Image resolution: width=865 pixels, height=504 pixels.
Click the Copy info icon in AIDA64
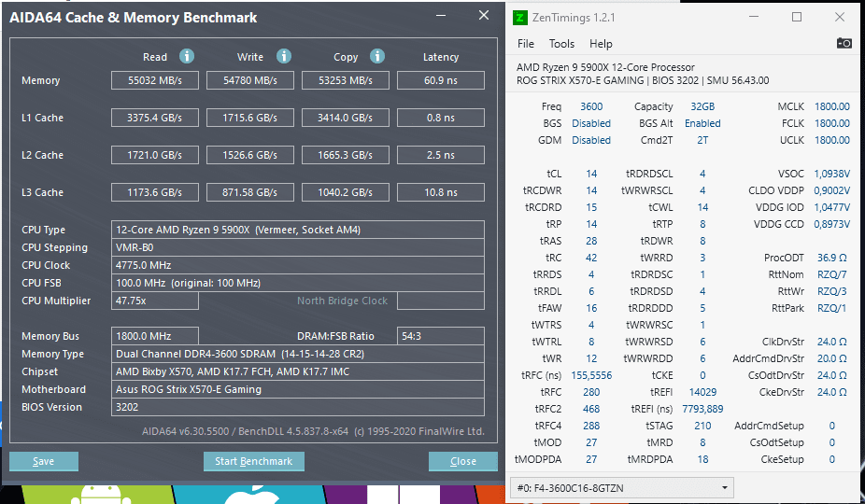(377, 56)
